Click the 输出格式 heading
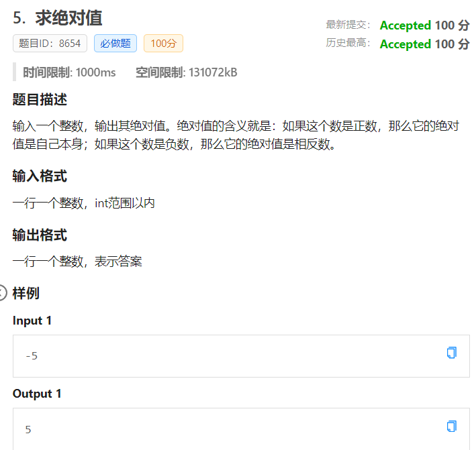This screenshot has height=450, width=476. point(40,235)
